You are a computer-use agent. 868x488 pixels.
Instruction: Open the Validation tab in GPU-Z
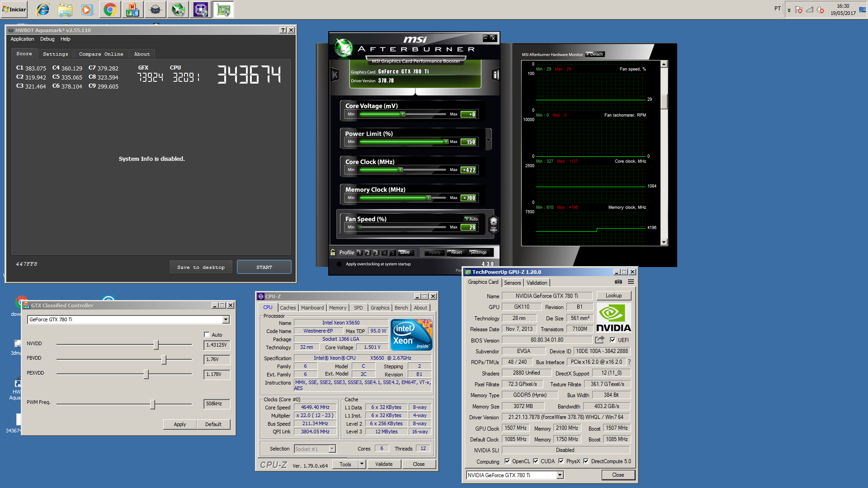537,282
